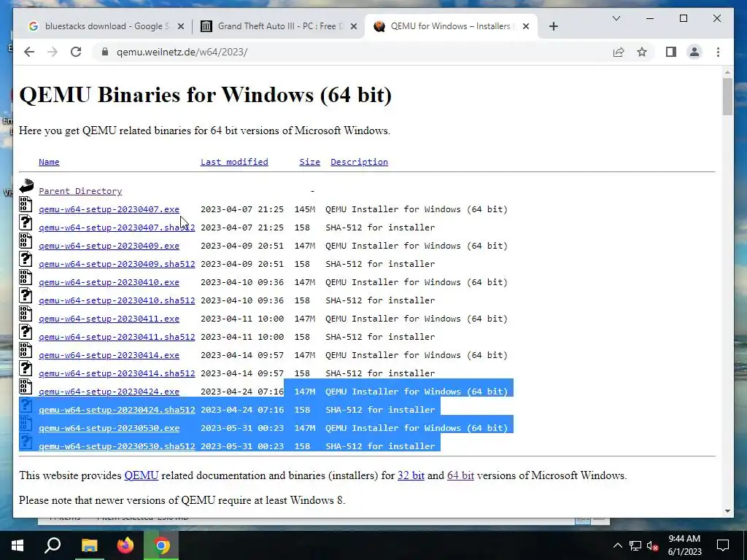This screenshot has width=747, height=560.
Task: Open qemu-w64-setup-20230414.sha512 link
Action: [x=117, y=373]
